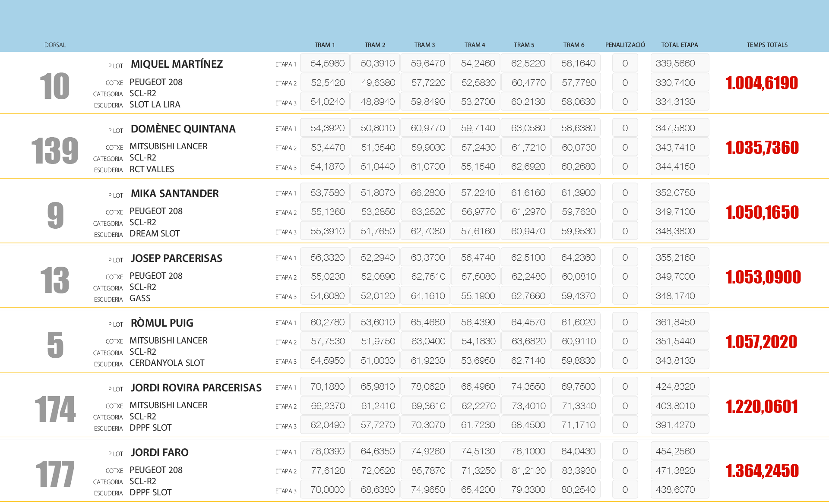Viewport: 829px width, 504px height.
Task: Click dorsal number 177
Action: pyautogui.click(x=55, y=474)
